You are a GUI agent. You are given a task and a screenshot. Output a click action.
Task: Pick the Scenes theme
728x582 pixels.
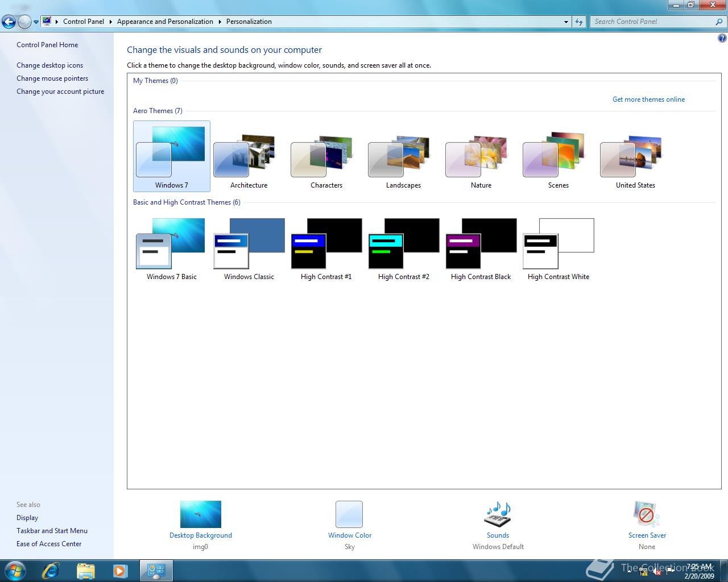coord(558,156)
